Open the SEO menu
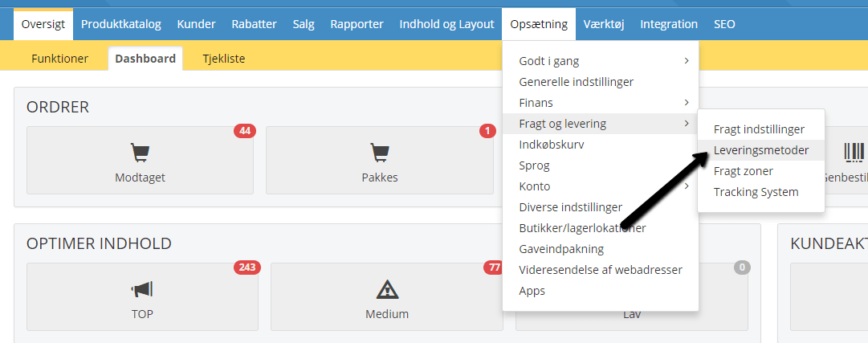 pyautogui.click(x=724, y=24)
